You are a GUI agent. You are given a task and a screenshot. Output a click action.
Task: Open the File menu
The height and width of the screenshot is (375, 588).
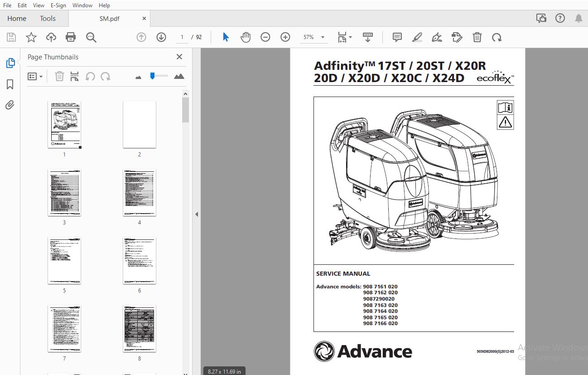[x=7, y=5]
